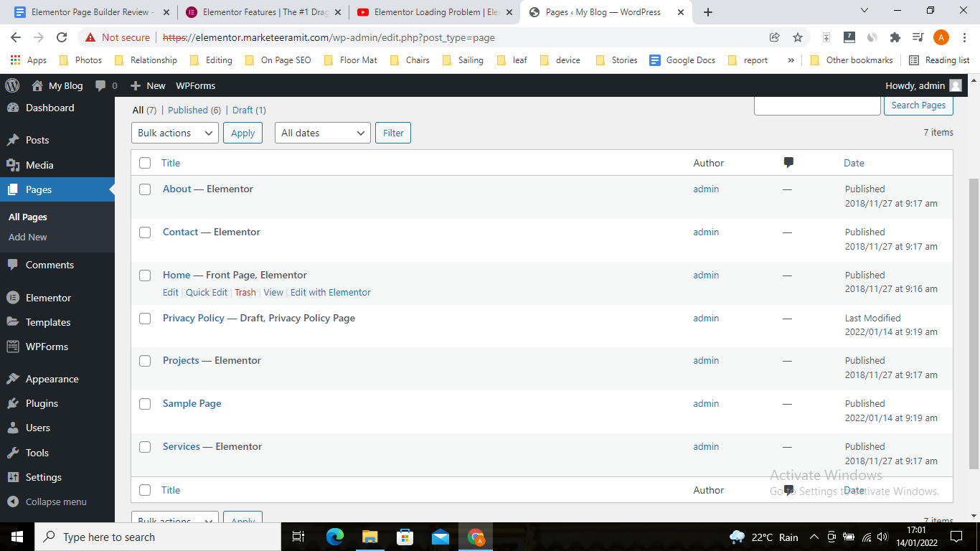Filter list by Published (6)
Screen dimensions: 980x551
click(194, 110)
